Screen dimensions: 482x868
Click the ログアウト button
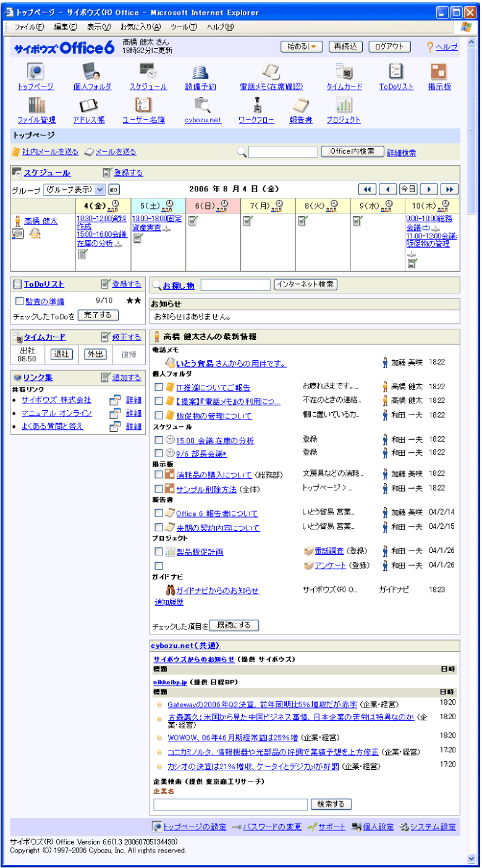(390, 46)
